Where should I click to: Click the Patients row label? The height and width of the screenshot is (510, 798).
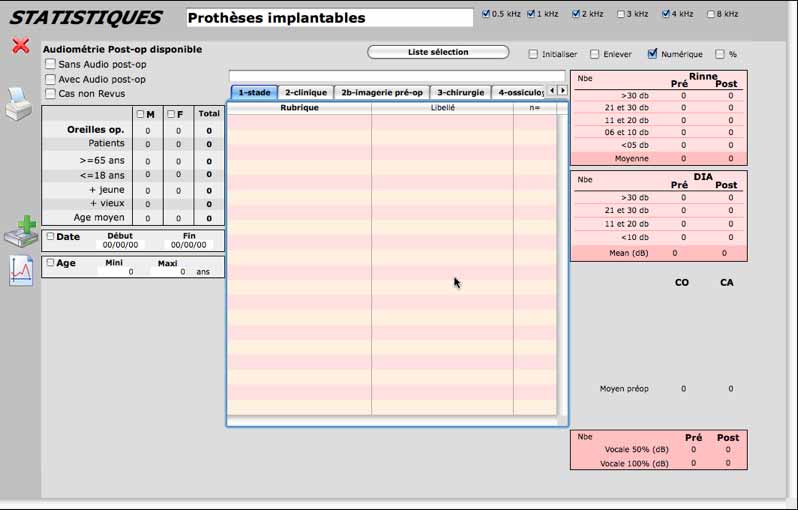[106, 143]
